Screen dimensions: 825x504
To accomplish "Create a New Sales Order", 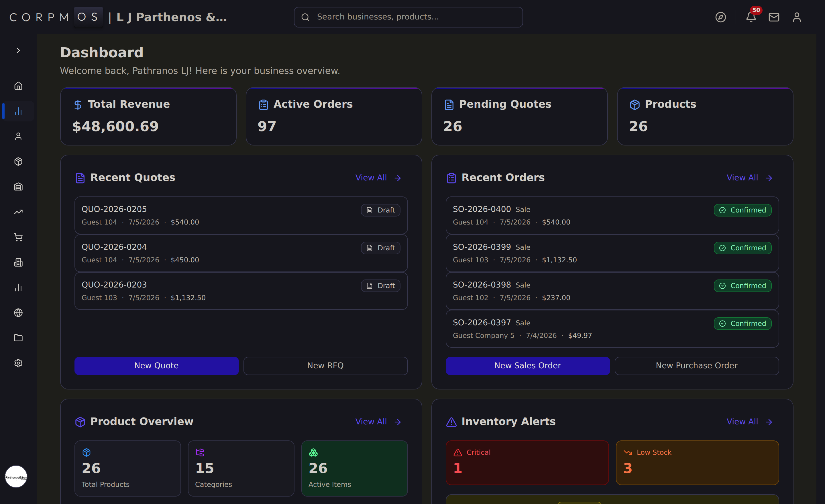I will [x=528, y=366].
